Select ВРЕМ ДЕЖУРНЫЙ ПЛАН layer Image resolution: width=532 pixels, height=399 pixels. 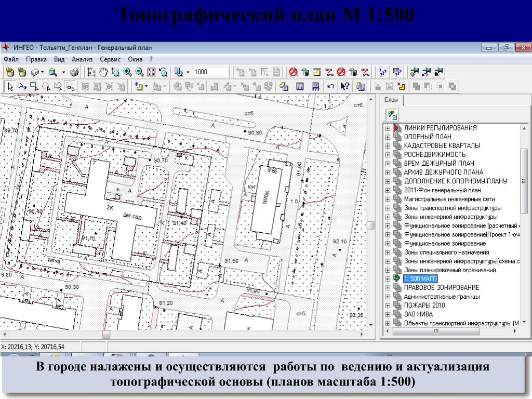(x=439, y=164)
